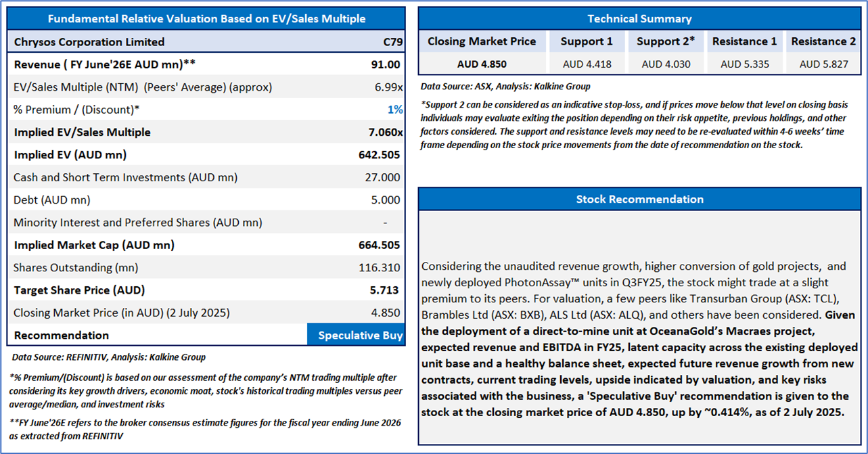Click the Support 1 value AUD 4.418
This screenshot has height=454, width=868.
click(x=587, y=64)
